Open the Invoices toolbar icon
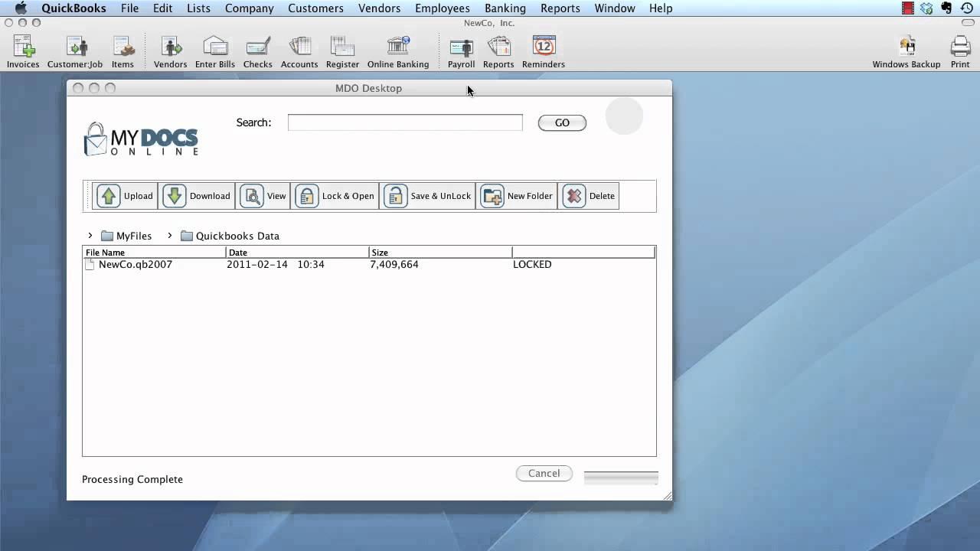Screen dimensions: 980x551 tap(23, 52)
